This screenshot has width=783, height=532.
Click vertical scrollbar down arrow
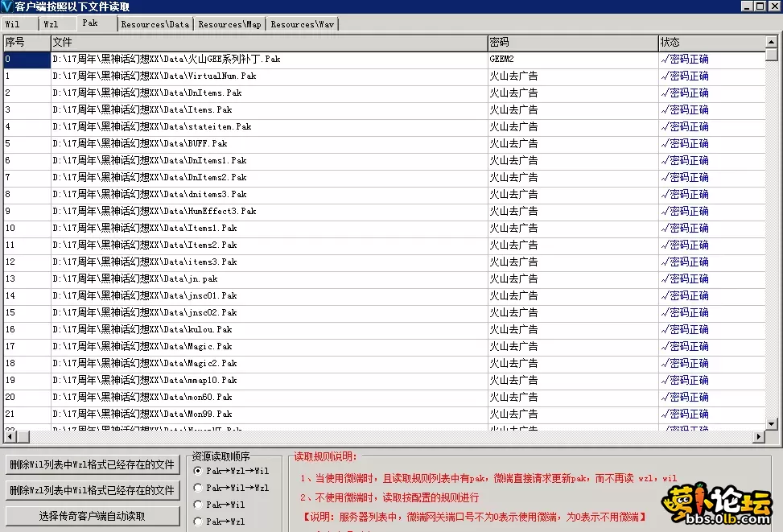pyautogui.click(x=772, y=423)
